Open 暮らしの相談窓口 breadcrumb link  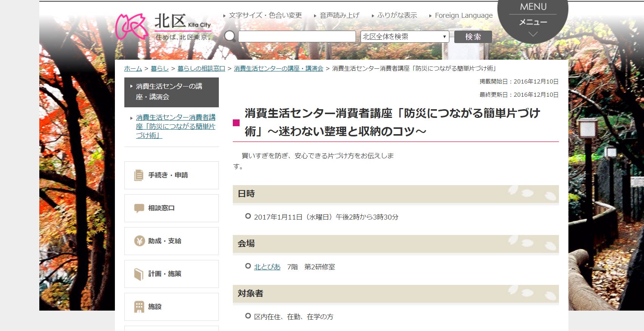[x=201, y=68]
